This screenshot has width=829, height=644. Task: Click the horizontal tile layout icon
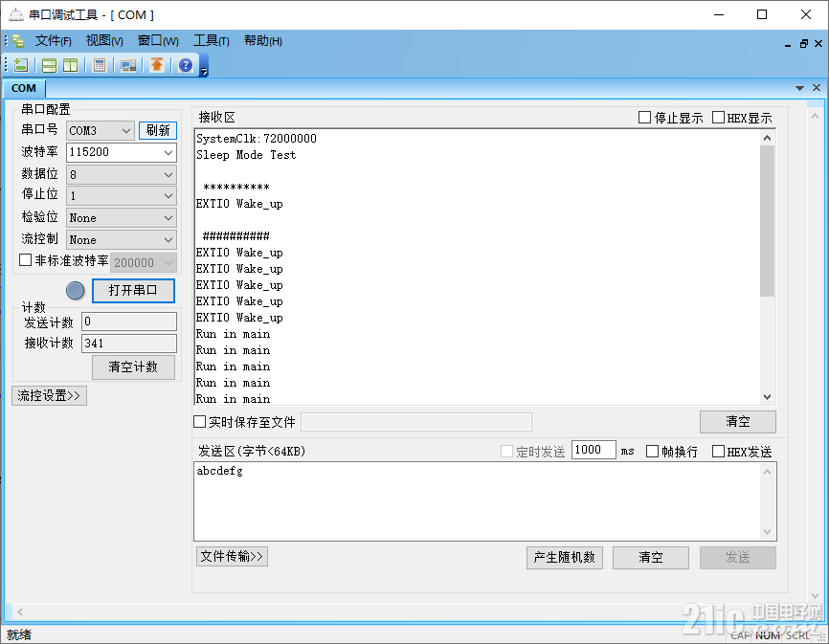pos(49,65)
